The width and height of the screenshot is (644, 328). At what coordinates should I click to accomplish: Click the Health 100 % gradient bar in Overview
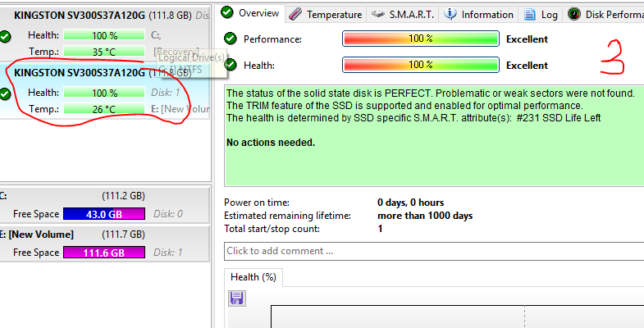[x=421, y=65]
